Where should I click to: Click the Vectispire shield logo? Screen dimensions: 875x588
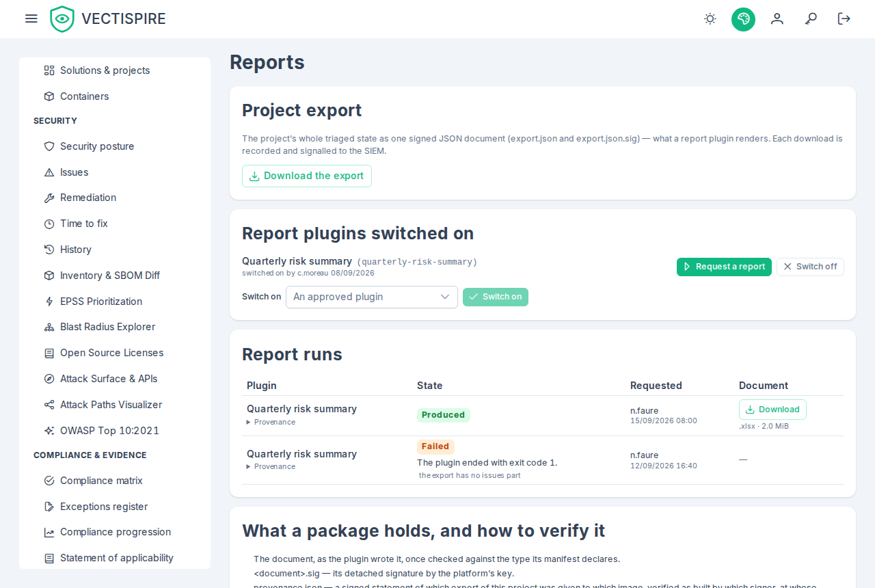pyautogui.click(x=62, y=19)
